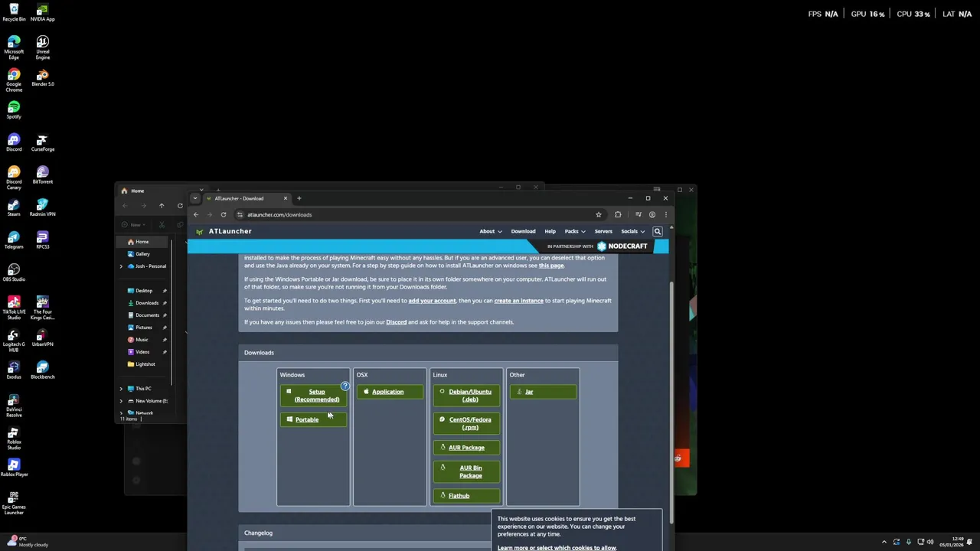Viewport: 980px width, 551px height.
Task: Select the Radmin VPN desktop icon
Action: point(42,208)
